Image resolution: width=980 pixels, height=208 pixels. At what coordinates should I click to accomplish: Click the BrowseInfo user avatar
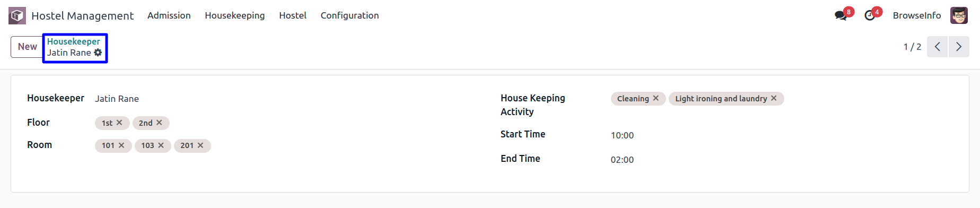click(959, 15)
